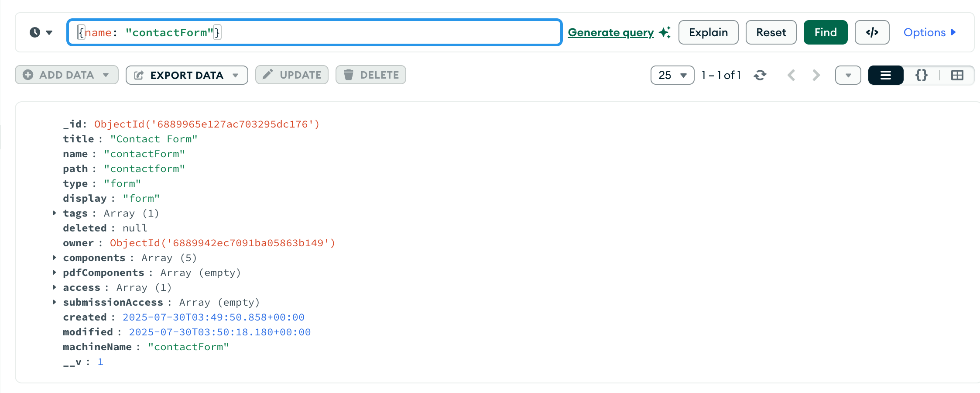Click the Delete trash icon
The image size is (980, 393).
pyautogui.click(x=349, y=75)
